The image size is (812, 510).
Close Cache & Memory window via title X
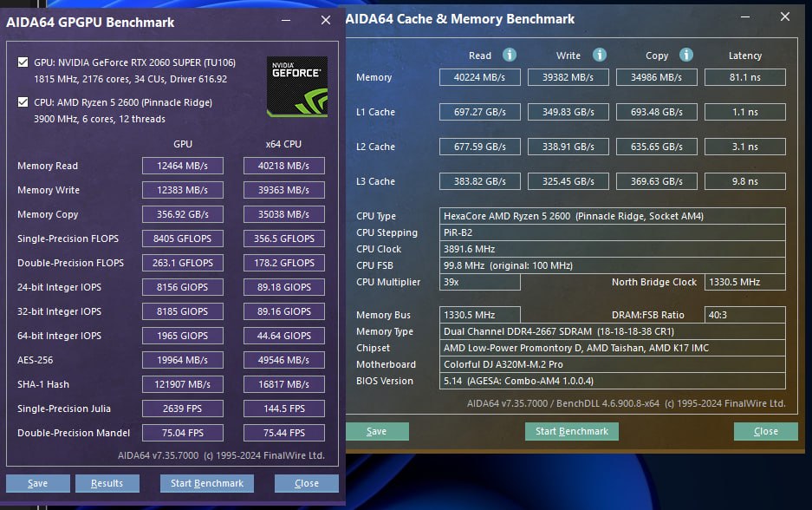pyautogui.click(x=785, y=17)
